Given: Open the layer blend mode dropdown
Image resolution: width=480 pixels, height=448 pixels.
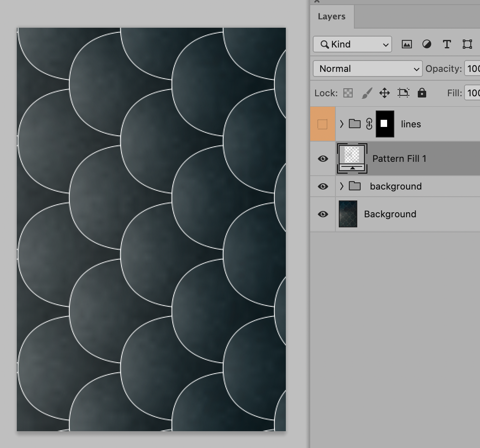Looking at the screenshot, I should tap(367, 69).
